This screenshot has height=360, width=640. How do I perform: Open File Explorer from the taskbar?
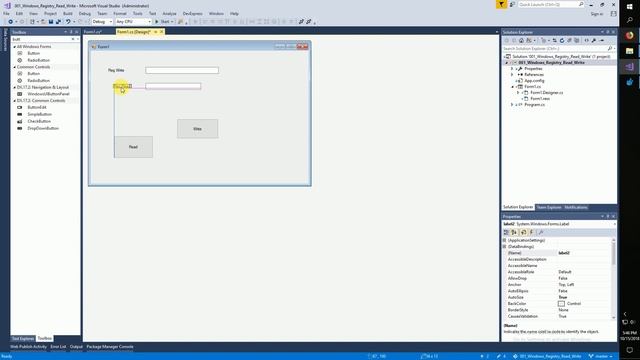(x=629, y=51)
